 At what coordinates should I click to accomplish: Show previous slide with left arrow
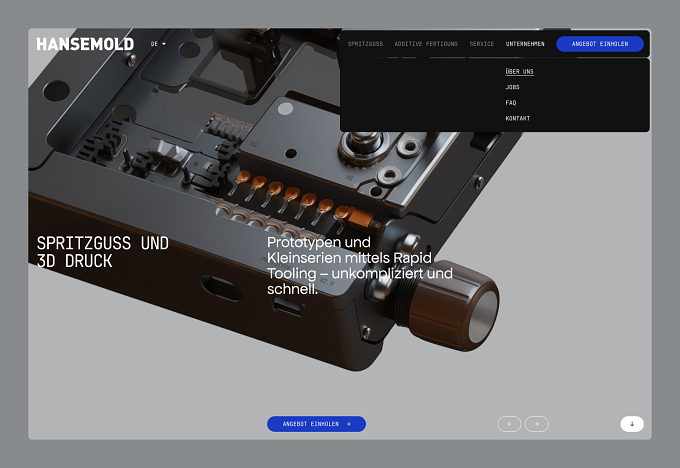[509, 424]
